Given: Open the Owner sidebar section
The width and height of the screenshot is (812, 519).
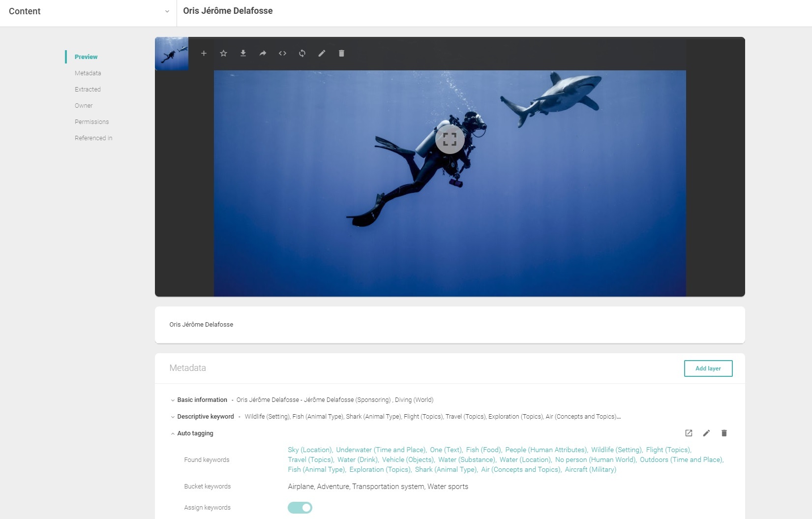Looking at the screenshot, I should pos(84,105).
